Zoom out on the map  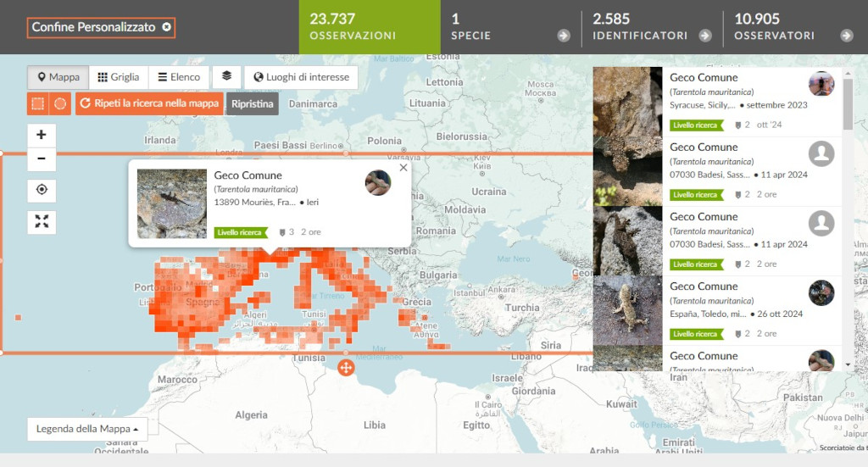(x=42, y=158)
